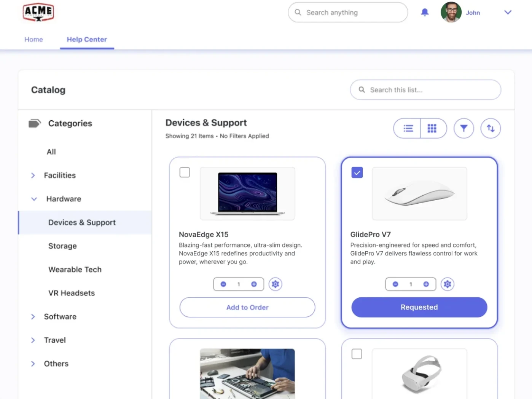The width and height of the screenshot is (532, 399).
Task: Click the magnifier icon in list search
Action: tap(362, 89)
